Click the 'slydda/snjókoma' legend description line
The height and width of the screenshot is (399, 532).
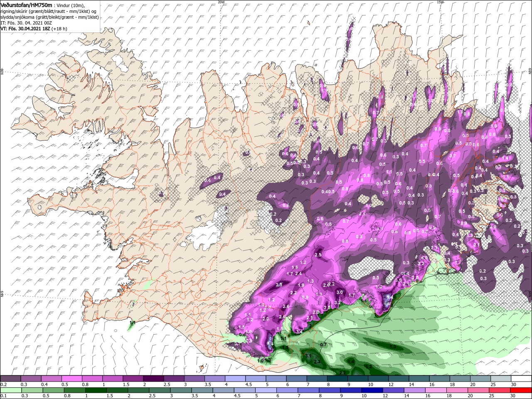(49, 17)
